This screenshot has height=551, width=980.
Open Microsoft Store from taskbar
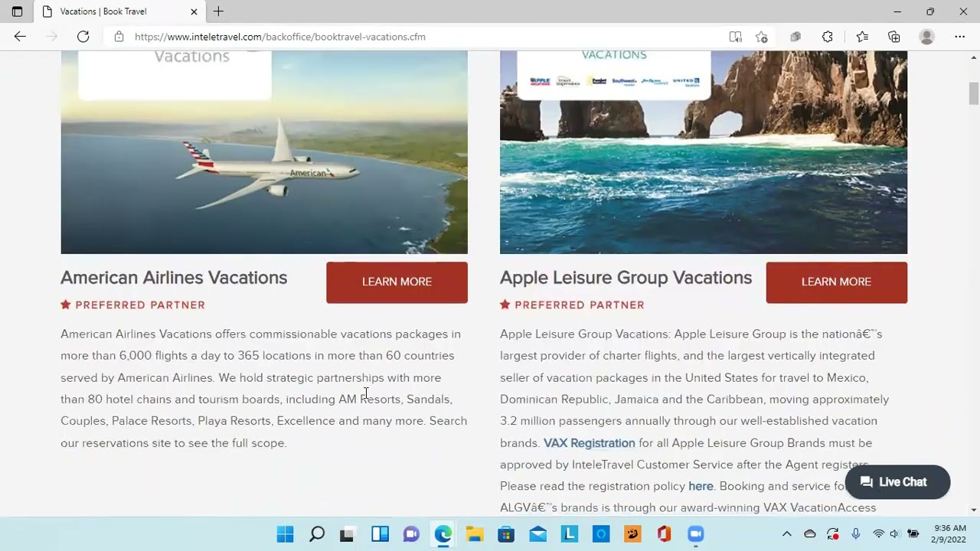(x=506, y=534)
